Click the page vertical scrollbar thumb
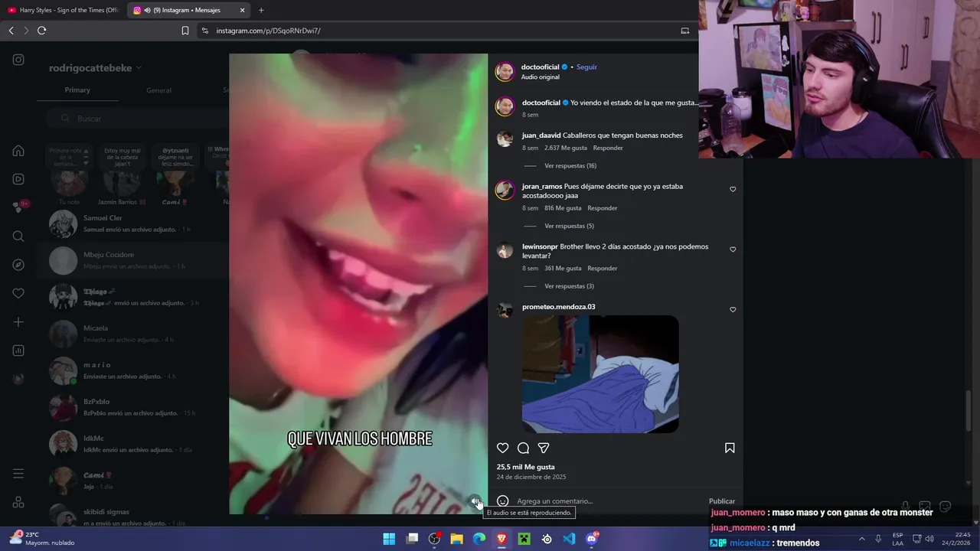This screenshot has height=551, width=980. [x=969, y=410]
